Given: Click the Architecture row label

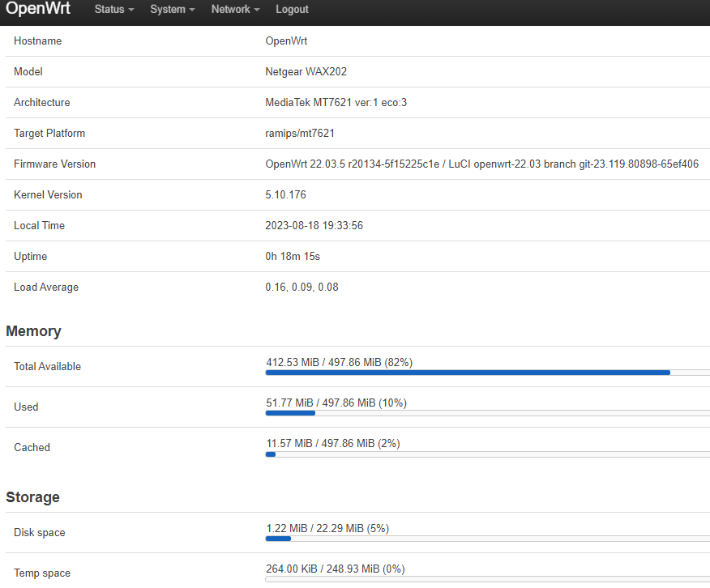Looking at the screenshot, I should click(x=41, y=102).
